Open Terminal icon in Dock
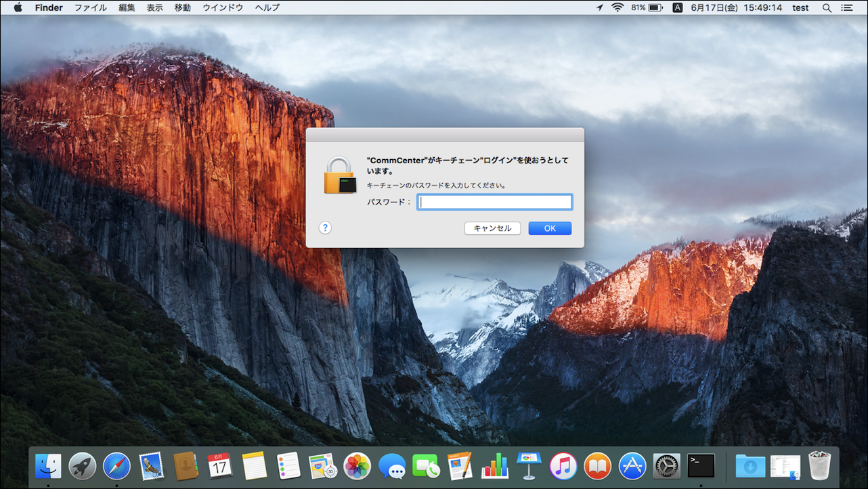The height and width of the screenshot is (489, 868). (x=701, y=466)
